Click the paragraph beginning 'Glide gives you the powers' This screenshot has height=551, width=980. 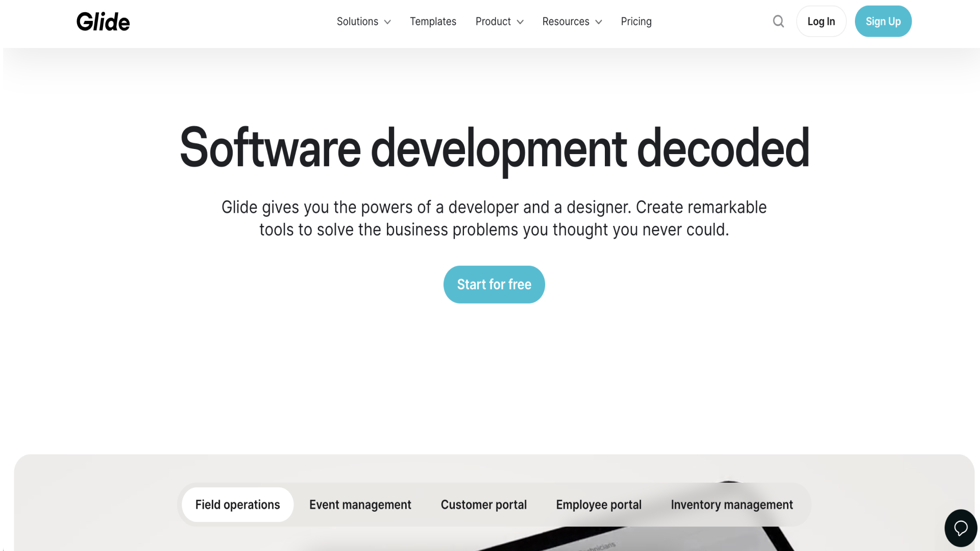pyautogui.click(x=494, y=218)
